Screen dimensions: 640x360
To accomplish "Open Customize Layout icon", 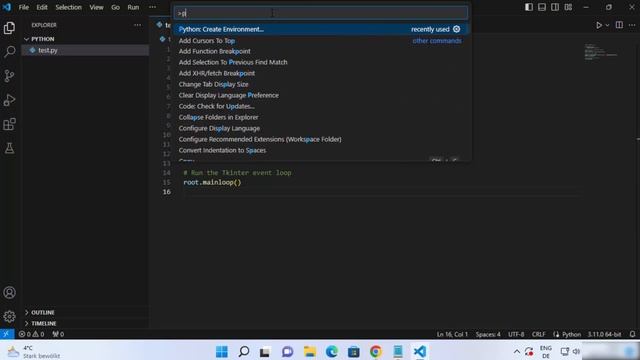I will coord(568,7).
